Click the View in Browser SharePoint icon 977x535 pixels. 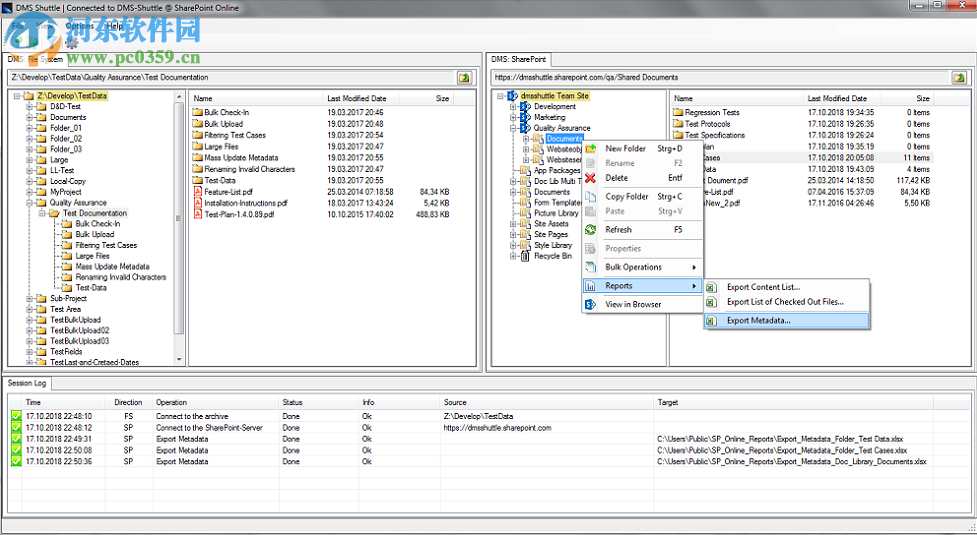(590, 304)
